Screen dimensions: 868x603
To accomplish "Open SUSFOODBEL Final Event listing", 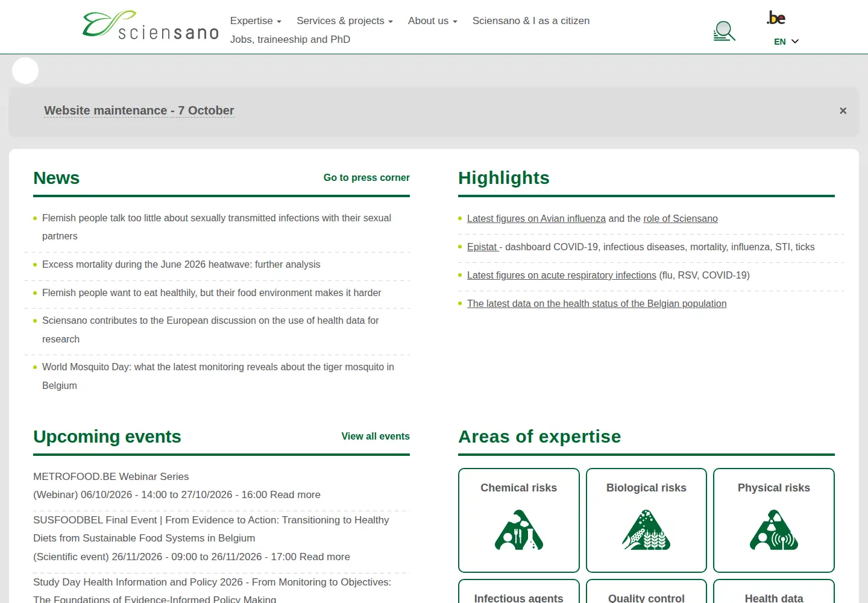I will 211,529.
